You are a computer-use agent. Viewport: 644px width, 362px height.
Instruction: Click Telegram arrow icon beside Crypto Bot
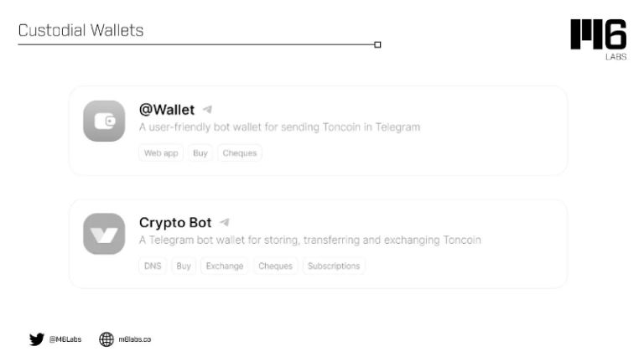point(224,222)
